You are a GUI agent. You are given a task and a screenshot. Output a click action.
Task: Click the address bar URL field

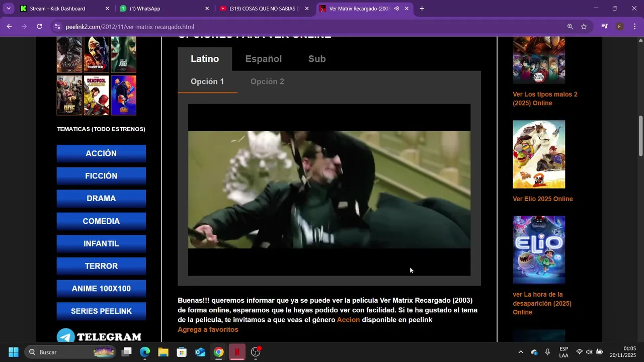[x=312, y=27]
